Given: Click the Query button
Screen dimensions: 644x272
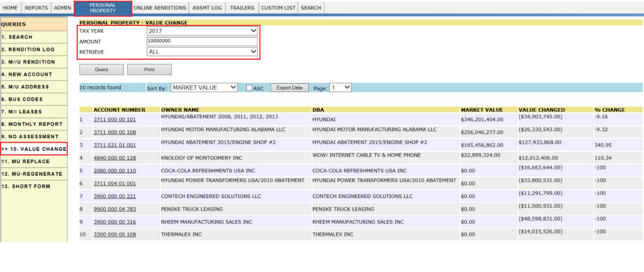Looking at the screenshot, I should (102, 69).
